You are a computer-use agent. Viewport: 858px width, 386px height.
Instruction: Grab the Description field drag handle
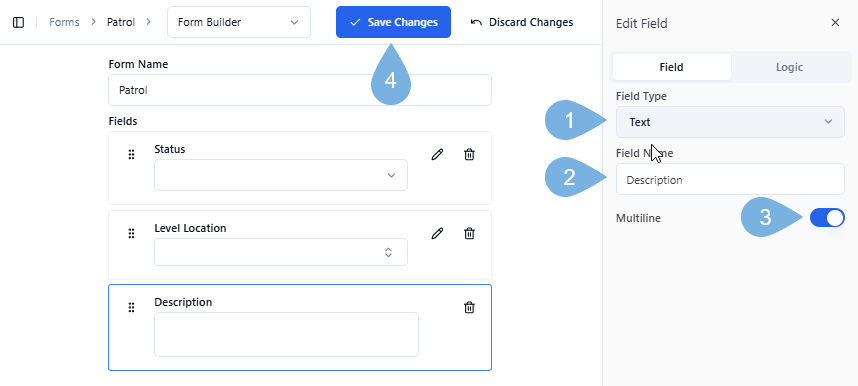point(131,308)
